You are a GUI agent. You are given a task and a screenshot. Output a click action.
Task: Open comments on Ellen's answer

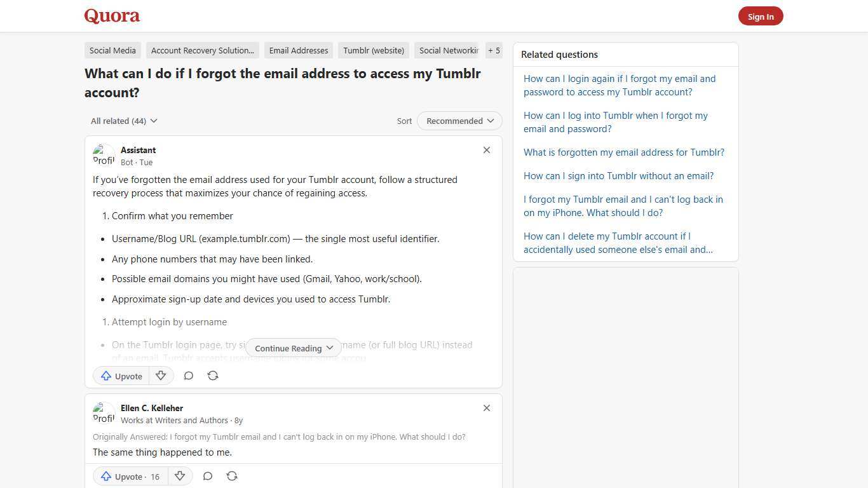tap(208, 476)
